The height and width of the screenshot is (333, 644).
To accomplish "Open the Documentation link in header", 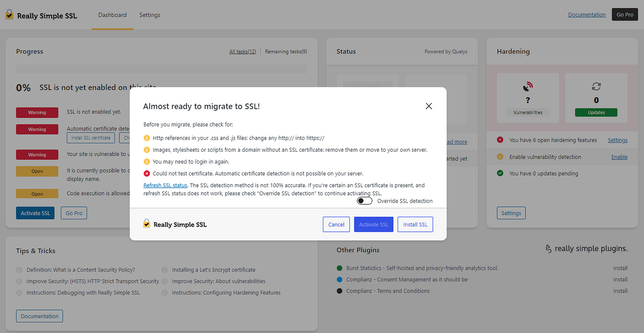I will click(x=587, y=15).
